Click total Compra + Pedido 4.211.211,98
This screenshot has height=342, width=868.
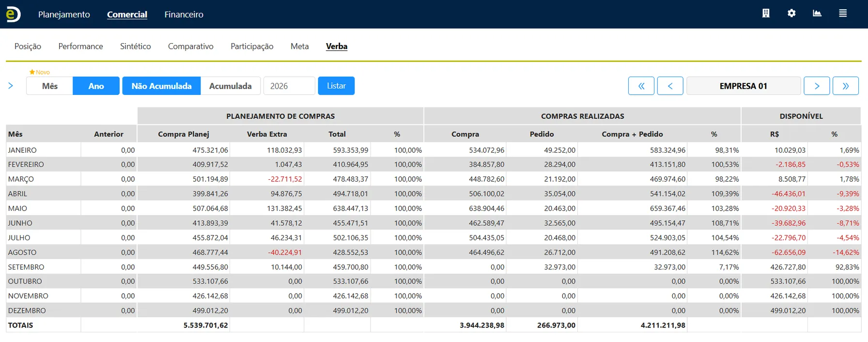click(x=663, y=325)
